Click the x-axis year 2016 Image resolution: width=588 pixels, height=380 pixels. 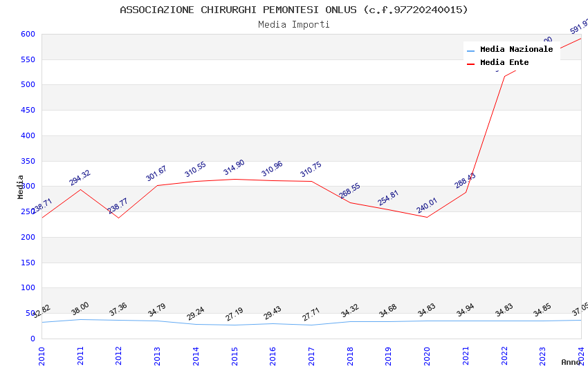pyautogui.click(x=273, y=356)
